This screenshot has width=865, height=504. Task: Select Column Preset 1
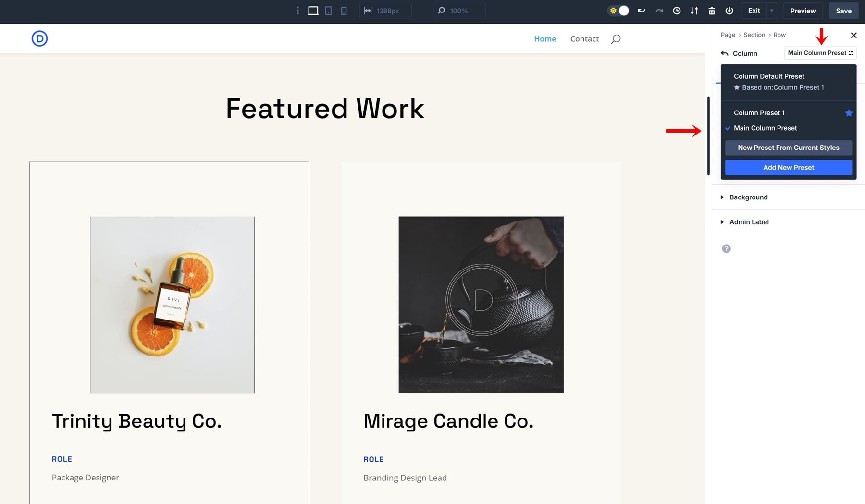point(759,113)
